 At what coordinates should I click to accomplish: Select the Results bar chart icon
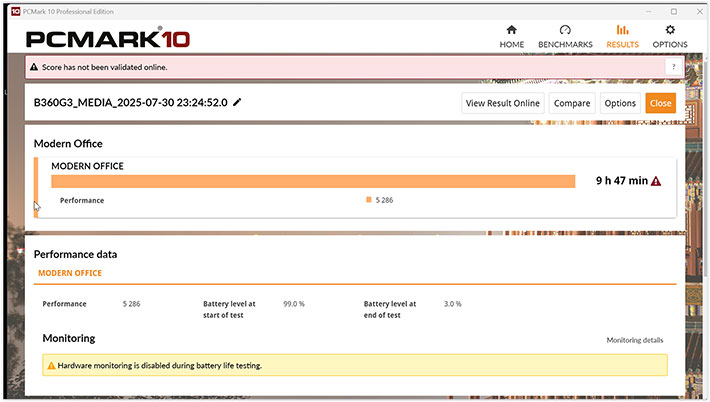(x=622, y=31)
